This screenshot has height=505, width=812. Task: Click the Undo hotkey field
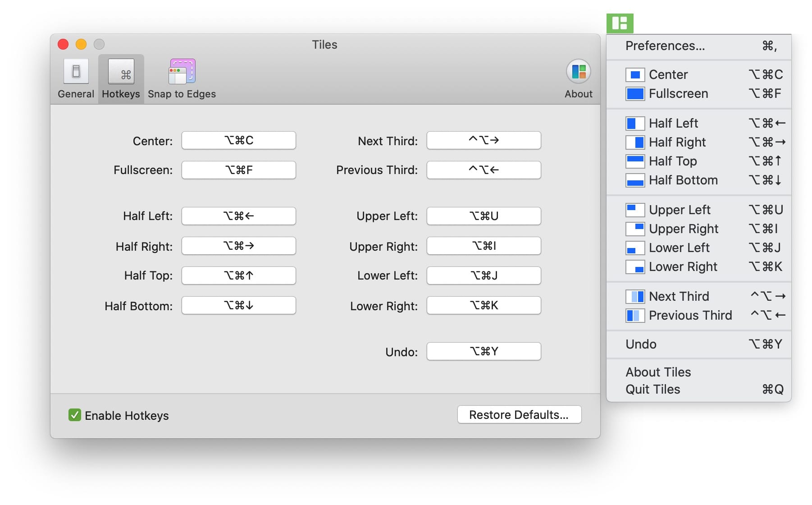(x=484, y=352)
